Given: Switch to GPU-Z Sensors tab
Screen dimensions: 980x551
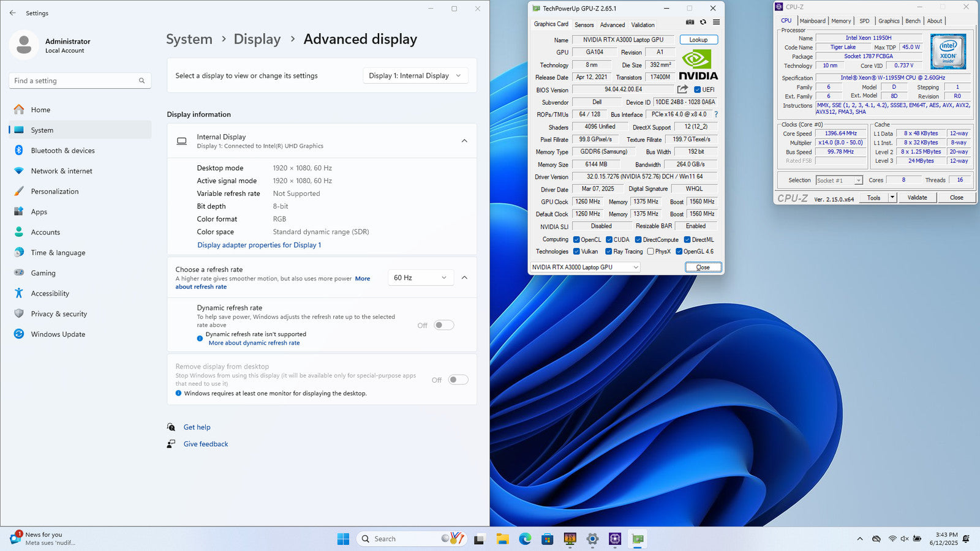Looking at the screenshot, I should [584, 24].
